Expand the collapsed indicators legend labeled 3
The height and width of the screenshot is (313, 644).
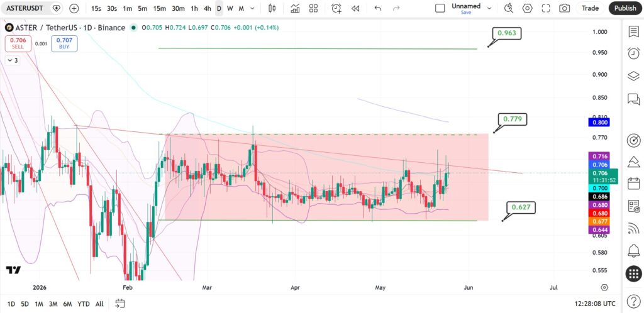pyautogui.click(x=13, y=60)
